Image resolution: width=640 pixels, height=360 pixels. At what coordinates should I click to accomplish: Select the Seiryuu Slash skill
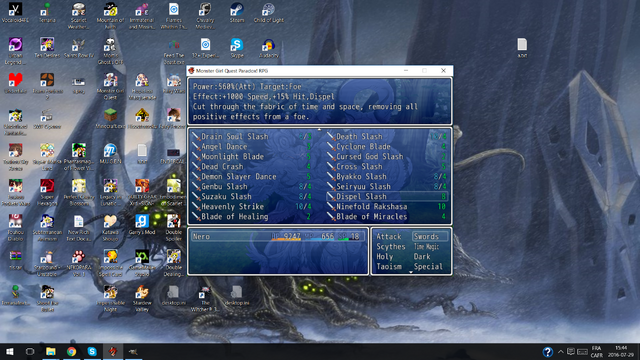(387, 187)
